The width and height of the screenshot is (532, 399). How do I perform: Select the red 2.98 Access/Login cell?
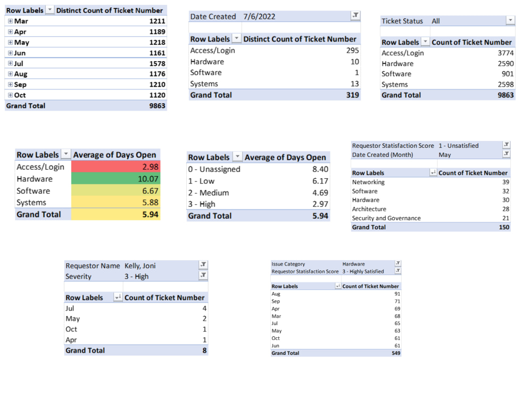tap(115, 167)
